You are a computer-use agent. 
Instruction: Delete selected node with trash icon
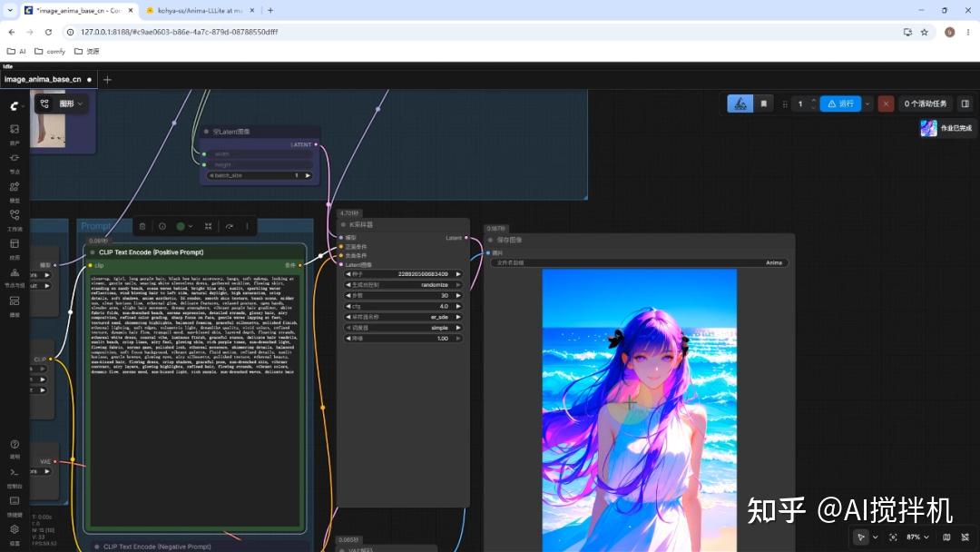pyautogui.click(x=142, y=226)
